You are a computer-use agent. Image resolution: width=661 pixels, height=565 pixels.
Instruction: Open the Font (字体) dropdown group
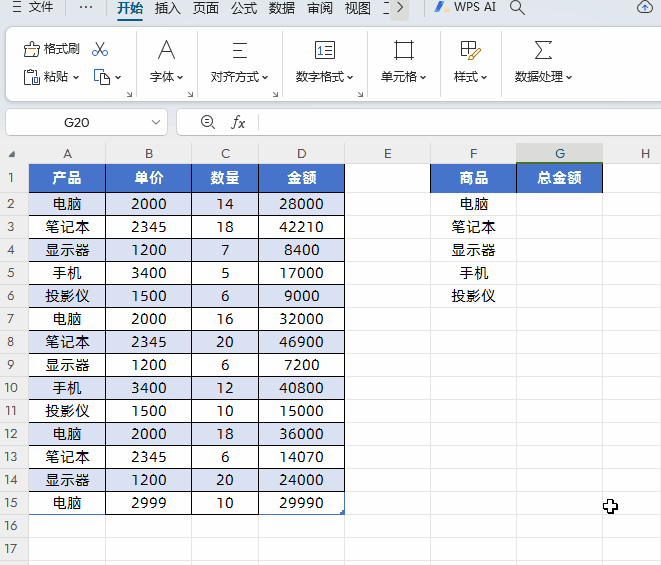pyautogui.click(x=166, y=77)
